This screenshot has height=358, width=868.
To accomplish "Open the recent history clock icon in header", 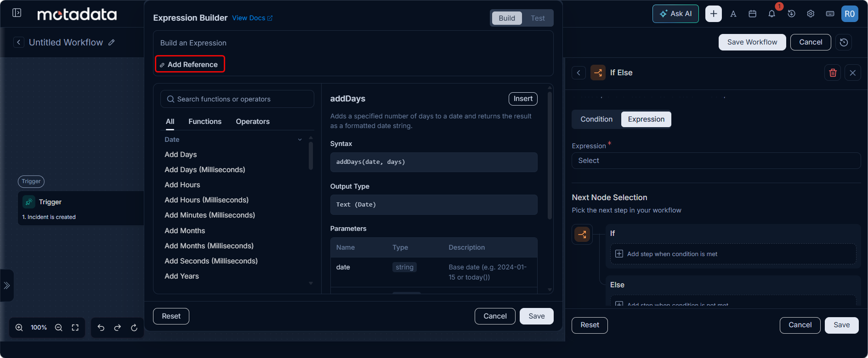I will (791, 14).
